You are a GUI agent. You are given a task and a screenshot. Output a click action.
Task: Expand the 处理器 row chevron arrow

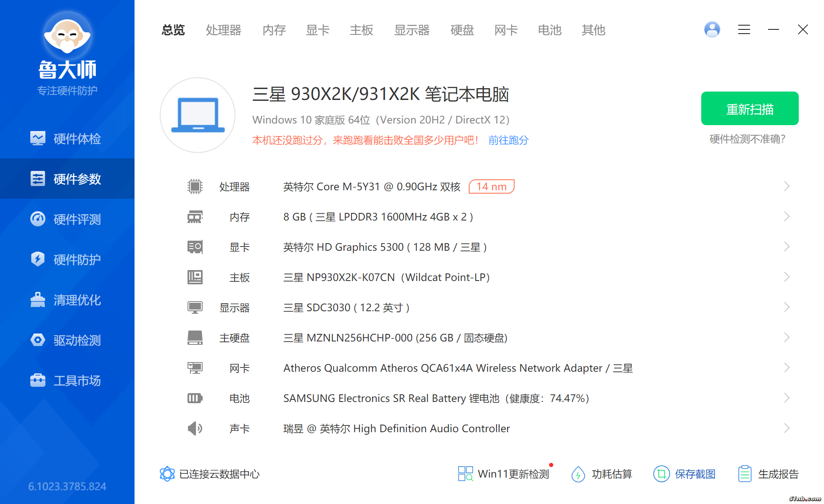pos(787,186)
